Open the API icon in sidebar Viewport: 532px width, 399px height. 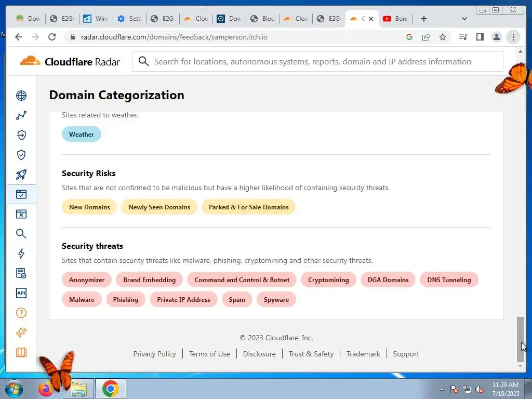click(x=21, y=293)
